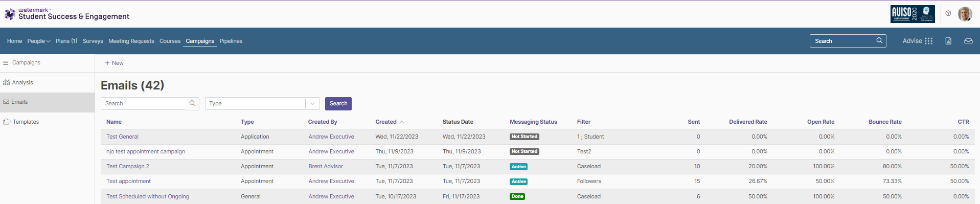980x204 pixels.
Task: Open Andrew Executive in Test General row
Action: pyautogui.click(x=331, y=137)
